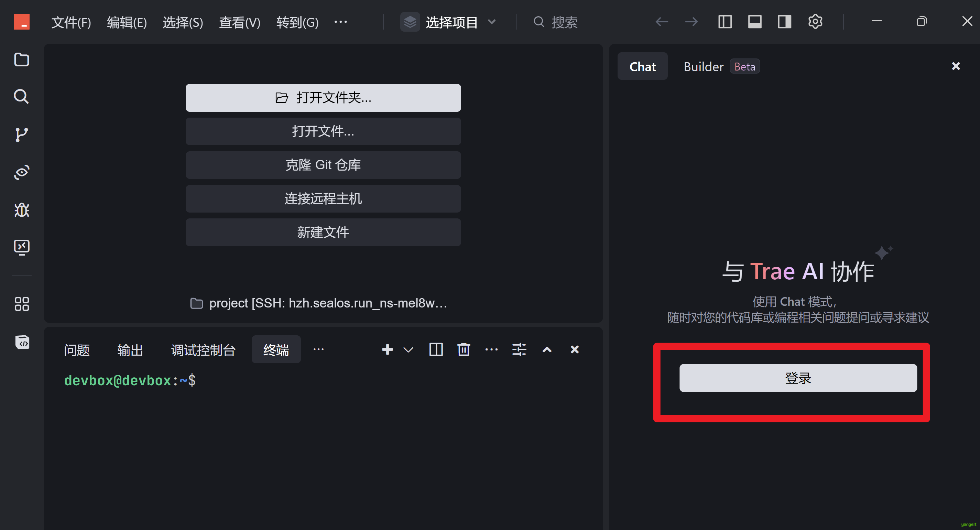Switch to the 问题 problems tab
Viewport: 980px width, 530px height.
click(76, 350)
